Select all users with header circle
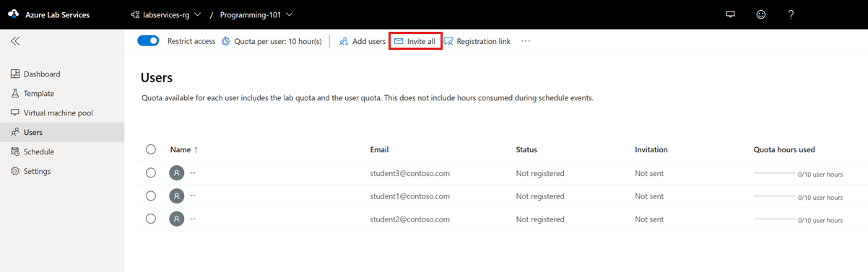This screenshot has height=272, width=868. pyautogui.click(x=151, y=149)
